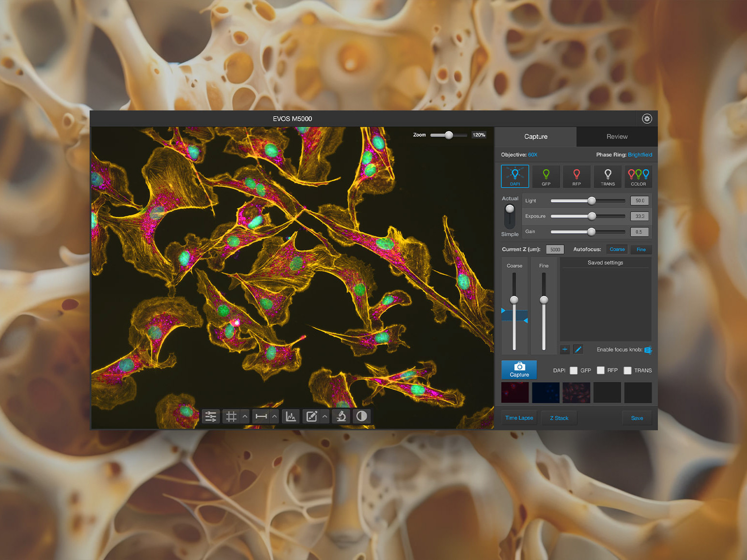Click the Z Stack button
Screen dimensions: 747x560
pyautogui.click(x=559, y=418)
